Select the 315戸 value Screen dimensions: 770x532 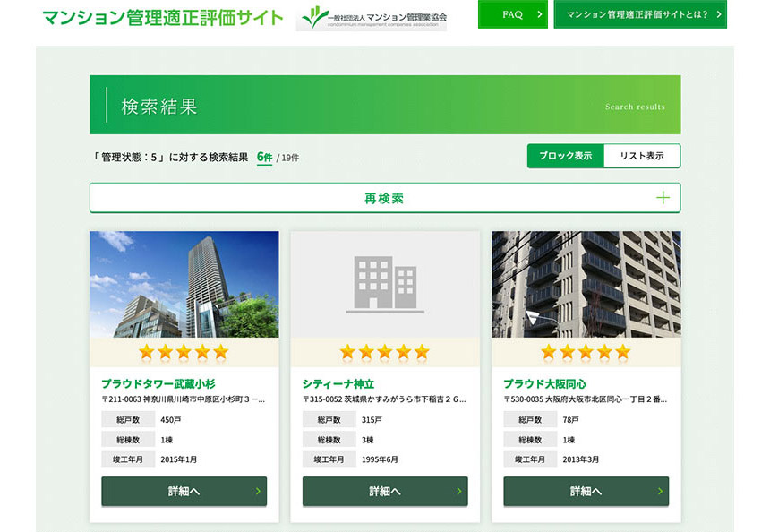pos(372,420)
